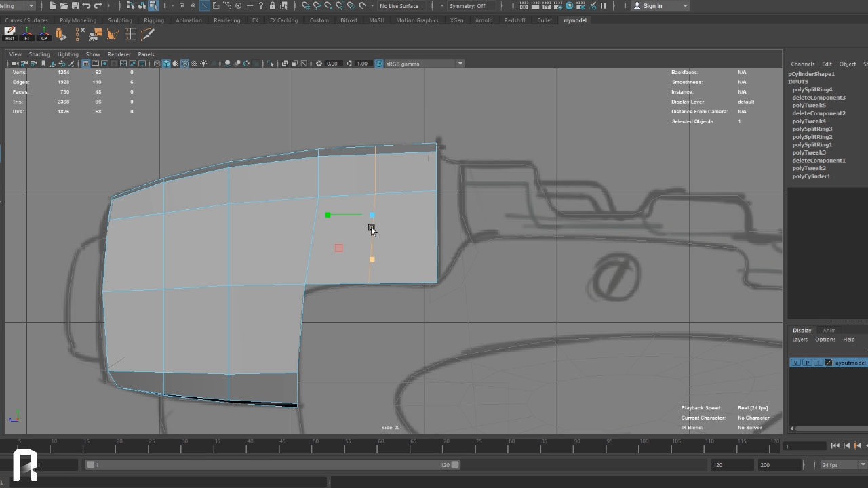Viewport: 868px width, 488px height.
Task: Toggle T template on layoutmodel layer
Action: [818, 363]
